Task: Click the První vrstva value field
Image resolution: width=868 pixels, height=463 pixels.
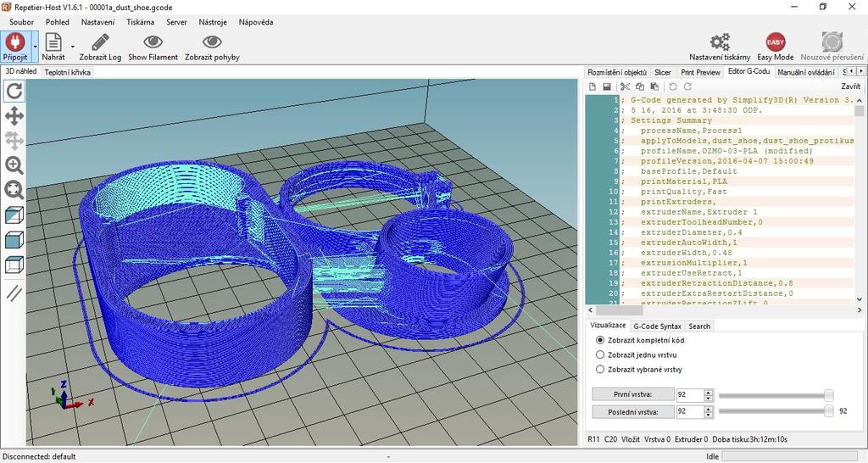Action: [689, 394]
